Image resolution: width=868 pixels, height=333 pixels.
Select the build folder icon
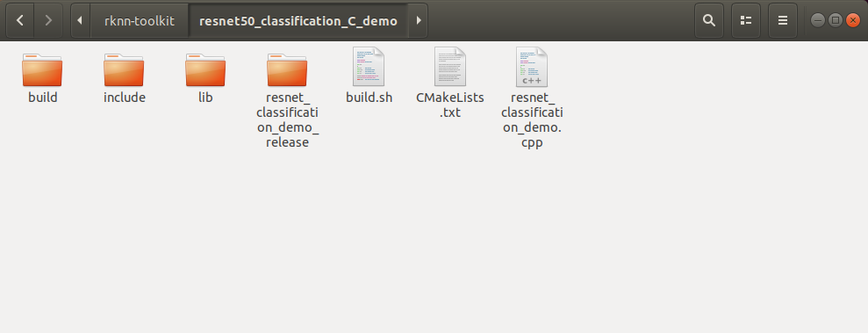click(x=42, y=69)
